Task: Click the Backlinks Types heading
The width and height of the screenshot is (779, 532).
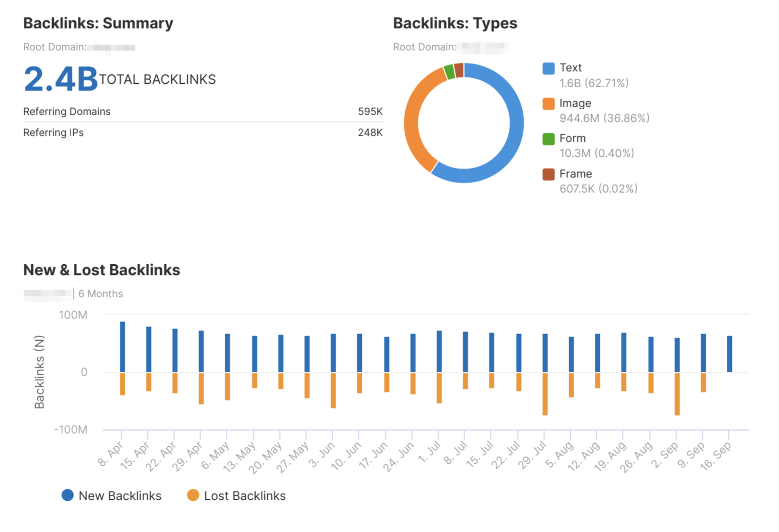Action: click(x=455, y=23)
